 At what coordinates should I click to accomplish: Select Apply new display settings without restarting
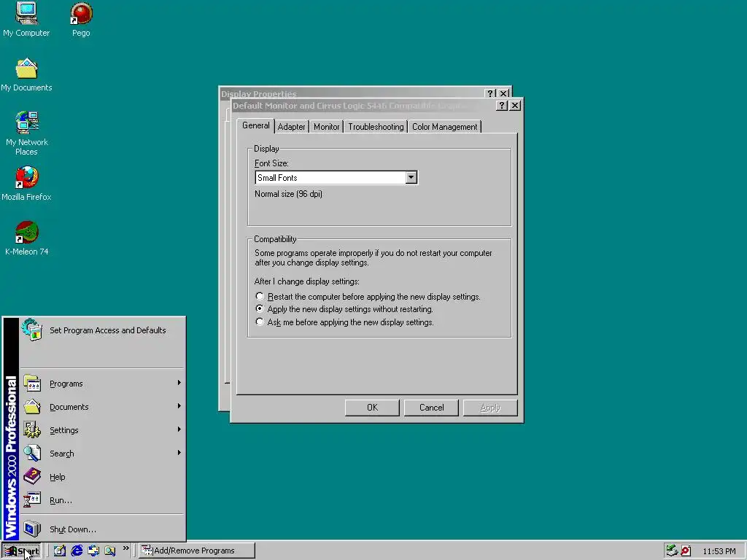pos(260,308)
